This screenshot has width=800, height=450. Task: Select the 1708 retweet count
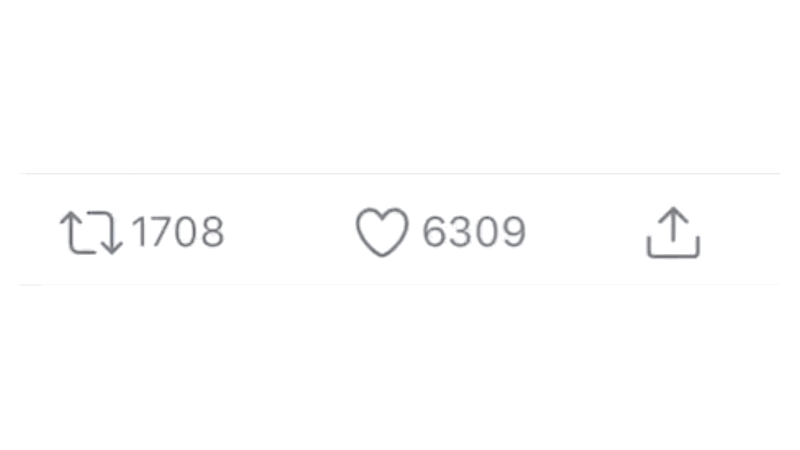pos(178,232)
